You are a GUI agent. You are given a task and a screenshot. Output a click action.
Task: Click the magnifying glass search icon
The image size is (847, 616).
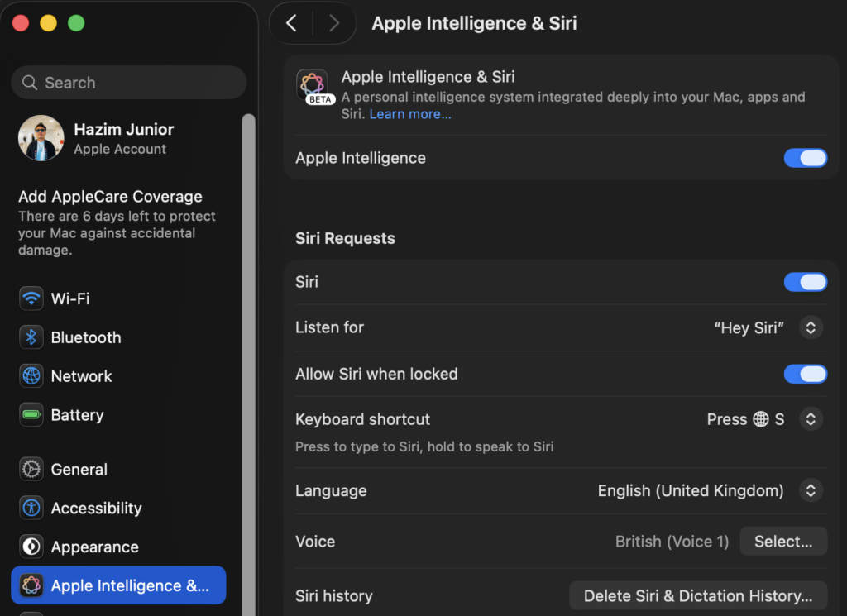(29, 83)
